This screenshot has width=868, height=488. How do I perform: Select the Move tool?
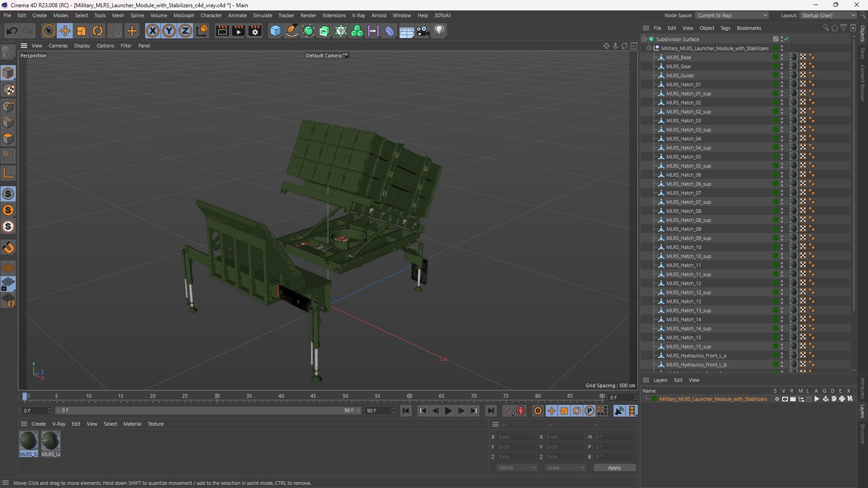(65, 31)
